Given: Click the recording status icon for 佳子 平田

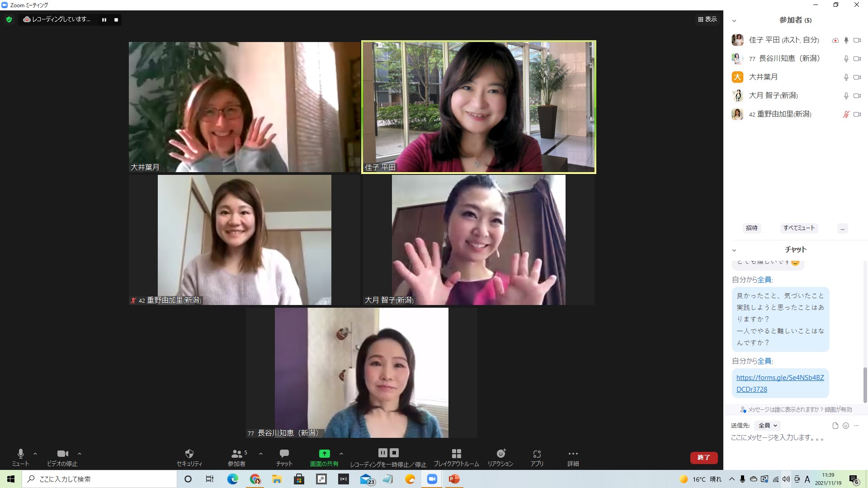Looking at the screenshot, I should pos(835,40).
